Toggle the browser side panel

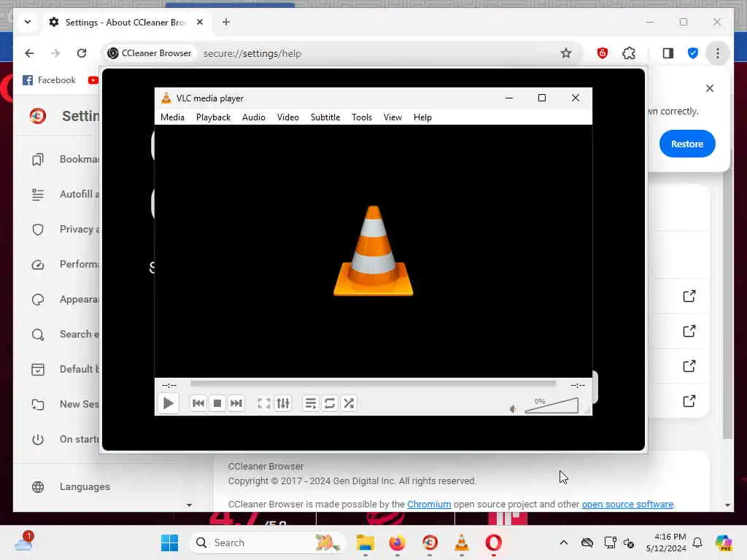(x=667, y=53)
